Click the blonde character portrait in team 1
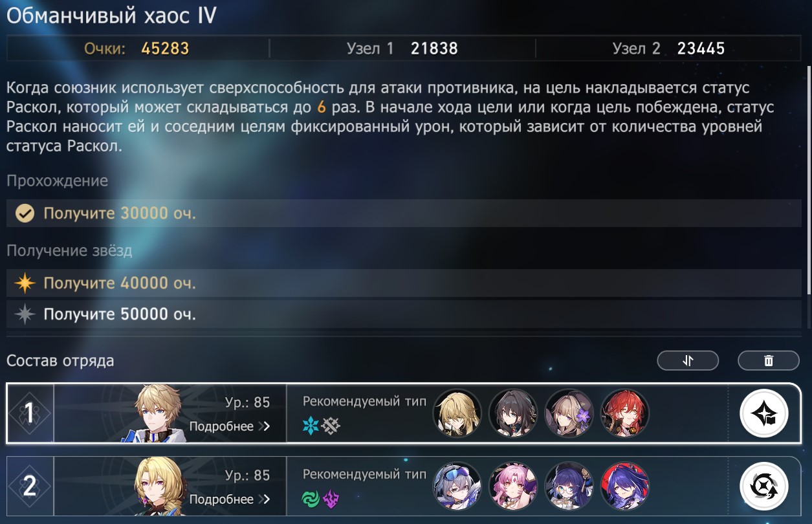 click(x=457, y=413)
